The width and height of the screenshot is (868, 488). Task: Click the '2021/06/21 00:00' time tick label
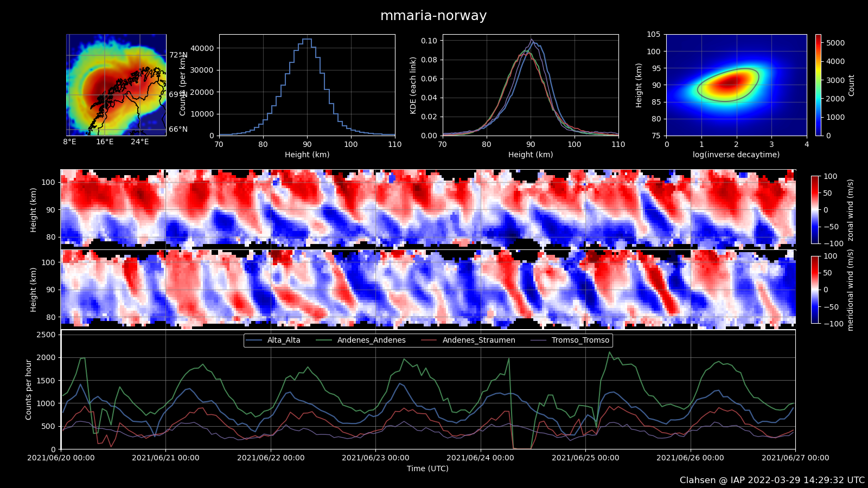click(x=165, y=458)
